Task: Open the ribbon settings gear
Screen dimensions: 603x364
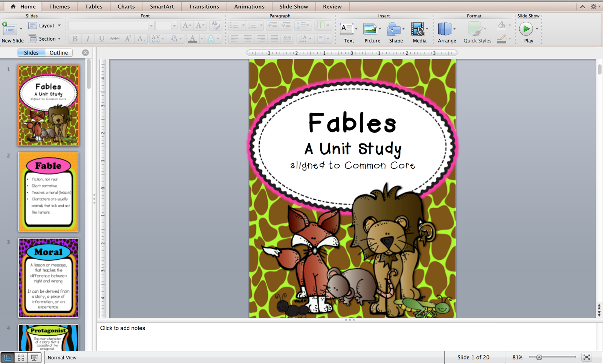Action: click(x=594, y=6)
